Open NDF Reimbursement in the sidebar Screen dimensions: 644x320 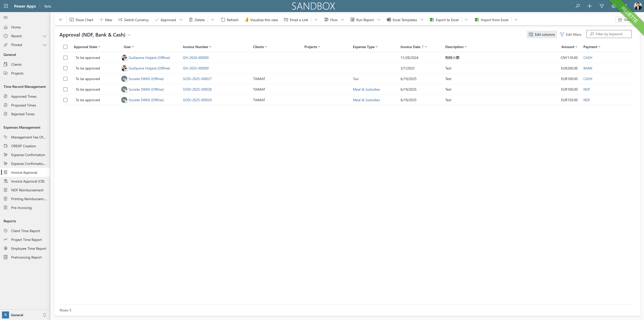pyautogui.click(x=25, y=190)
